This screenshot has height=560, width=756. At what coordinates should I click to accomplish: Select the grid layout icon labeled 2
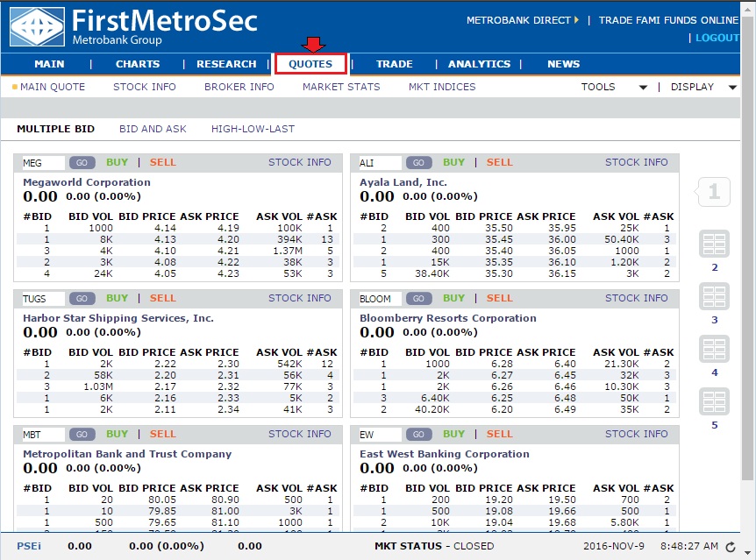pos(713,245)
